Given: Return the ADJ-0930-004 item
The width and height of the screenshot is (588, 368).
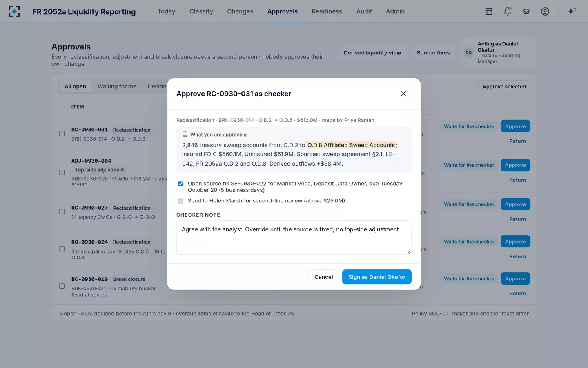Looking at the screenshot, I should point(517,180).
